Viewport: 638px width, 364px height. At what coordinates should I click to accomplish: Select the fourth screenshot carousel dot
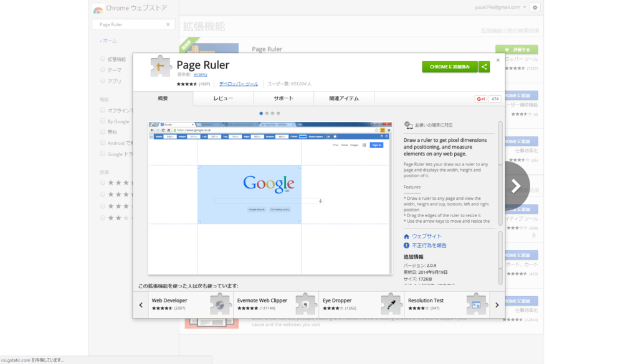(279, 114)
